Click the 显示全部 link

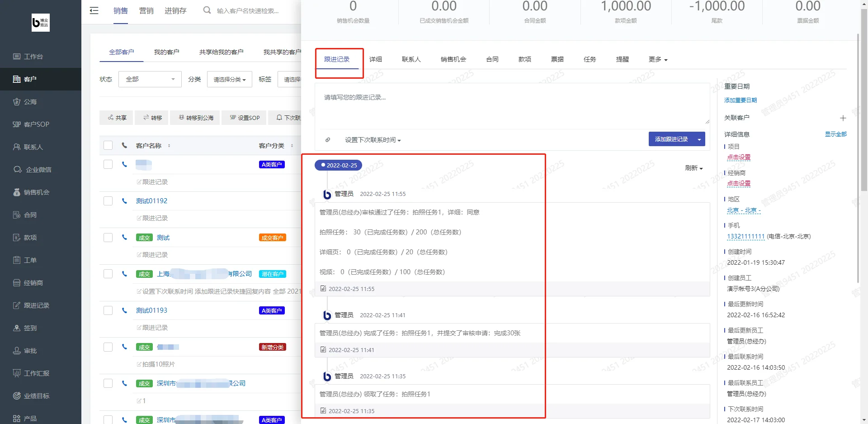pos(835,134)
